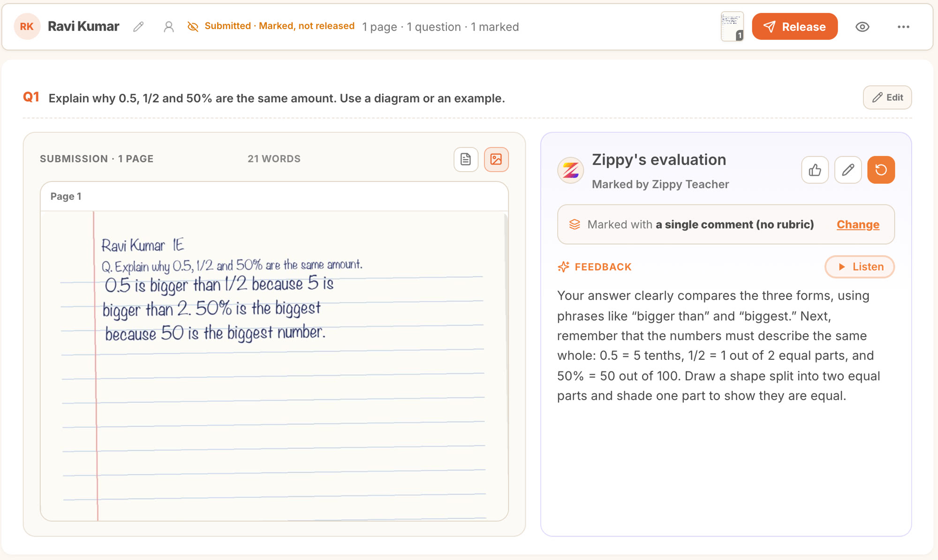This screenshot has width=938, height=560.
Task: Click the Zippy logo avatar
Action: [571, 170]
